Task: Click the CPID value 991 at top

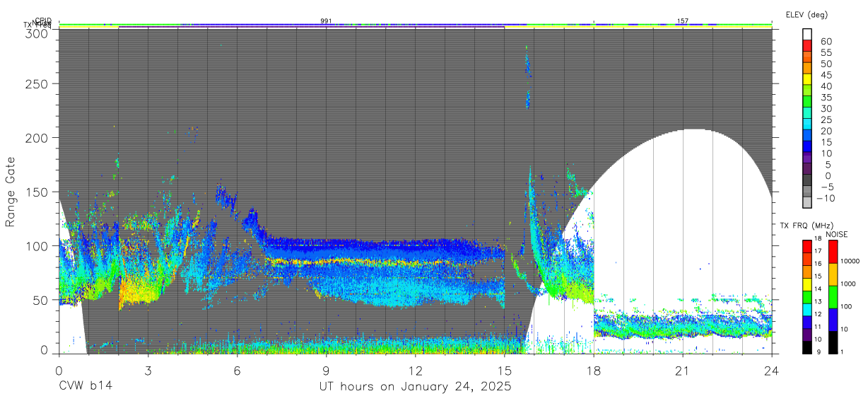Action: pos(326,21)
